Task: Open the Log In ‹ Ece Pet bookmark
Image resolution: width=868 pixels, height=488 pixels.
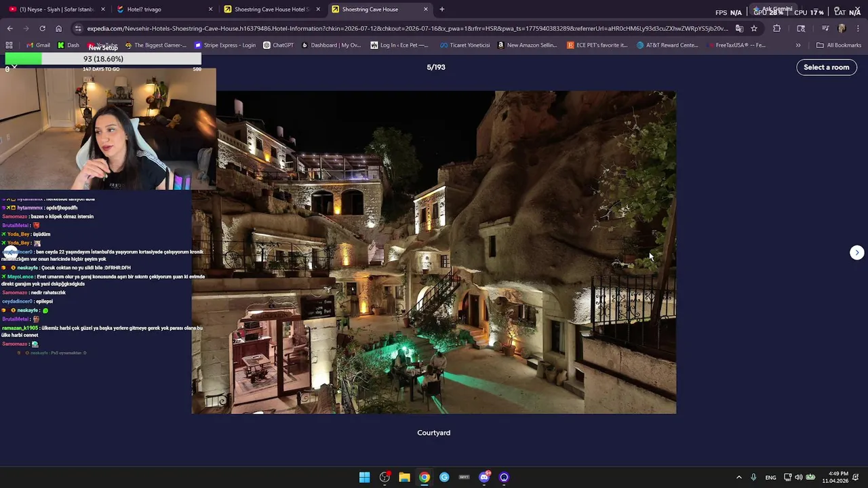Action: click(x=399, y=45)
